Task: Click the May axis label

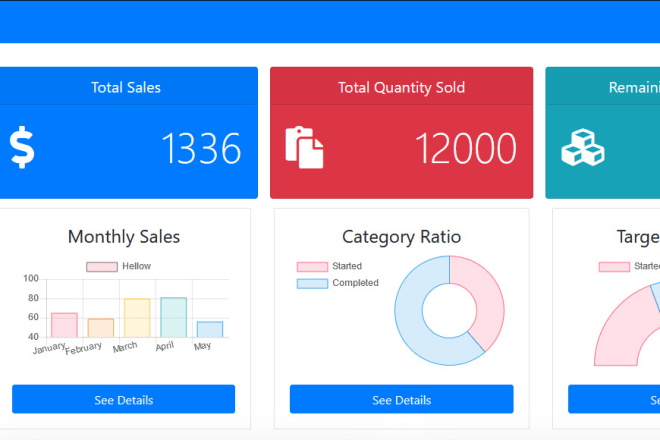Action: tap(202, 346)
